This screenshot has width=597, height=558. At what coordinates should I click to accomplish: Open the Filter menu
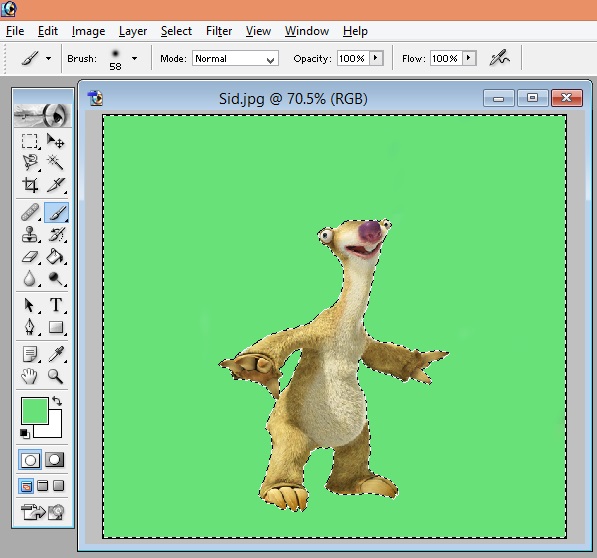tap(219, 31)
